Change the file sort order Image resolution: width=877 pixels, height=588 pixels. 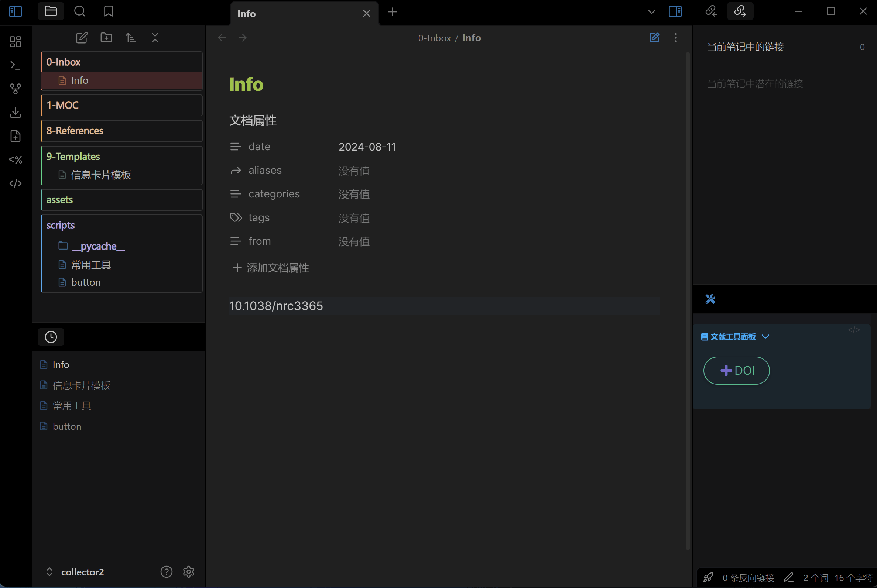pos(131,38)
